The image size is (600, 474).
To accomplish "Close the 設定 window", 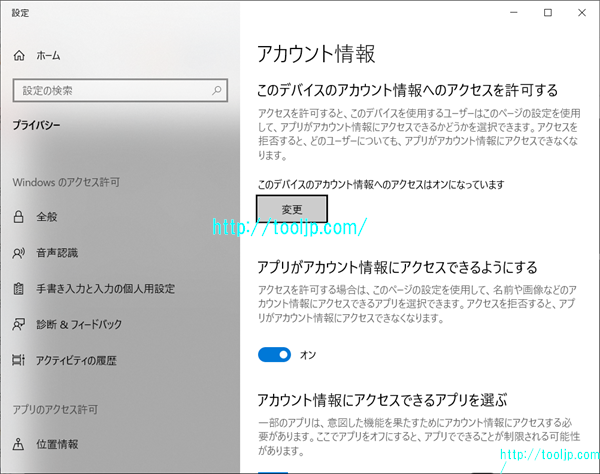I will point(582,13).
